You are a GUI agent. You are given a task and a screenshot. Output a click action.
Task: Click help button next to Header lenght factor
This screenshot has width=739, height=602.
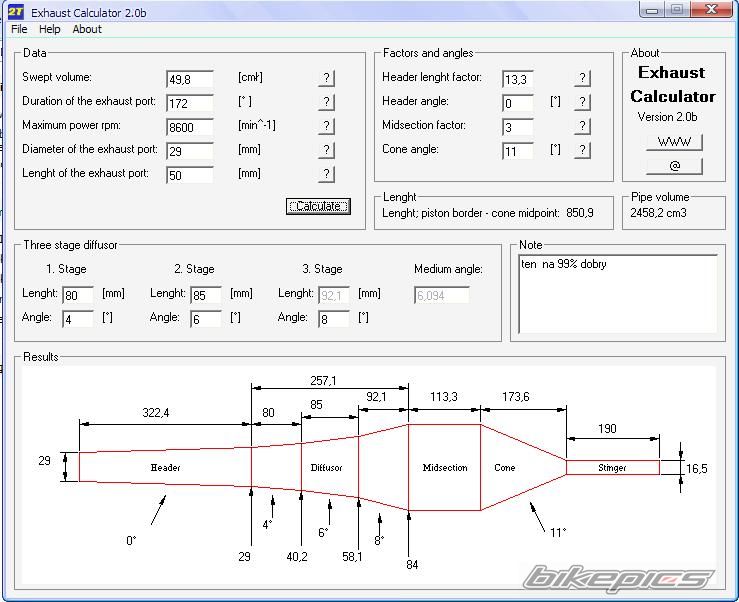[582, 78]
